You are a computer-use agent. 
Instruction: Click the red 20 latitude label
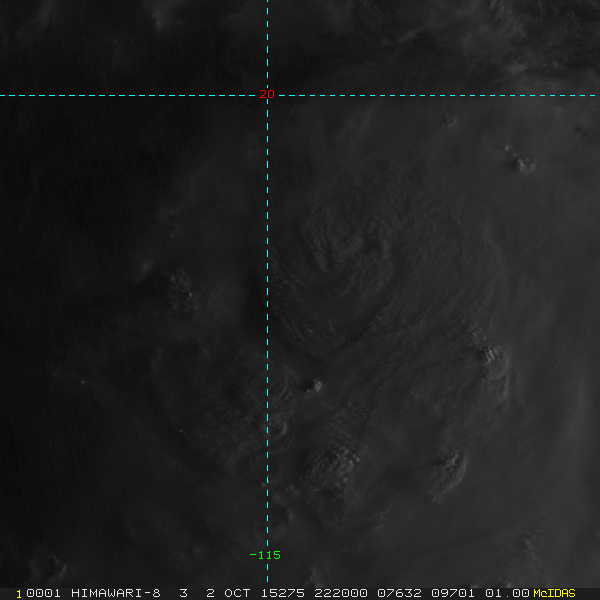click(x=267, y=94)
